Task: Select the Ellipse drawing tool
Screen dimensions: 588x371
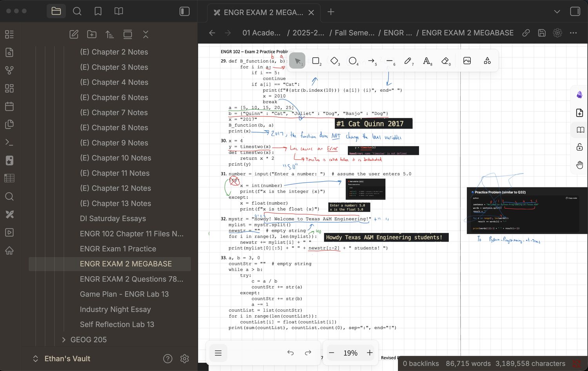Action: tap(353, 61)
